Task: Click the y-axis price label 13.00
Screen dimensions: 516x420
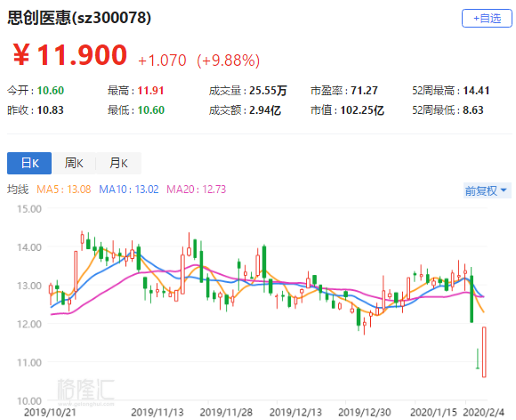Action: click(29, 286)
